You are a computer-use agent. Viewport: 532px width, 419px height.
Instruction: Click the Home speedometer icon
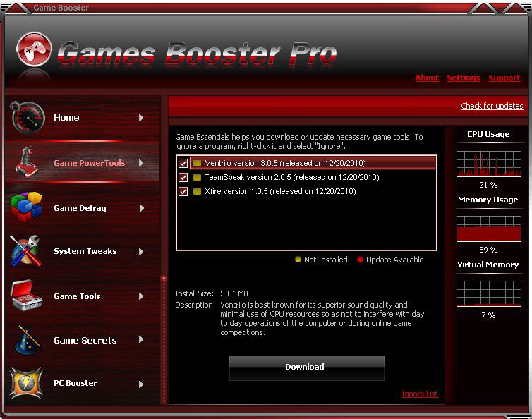(28, 117)
